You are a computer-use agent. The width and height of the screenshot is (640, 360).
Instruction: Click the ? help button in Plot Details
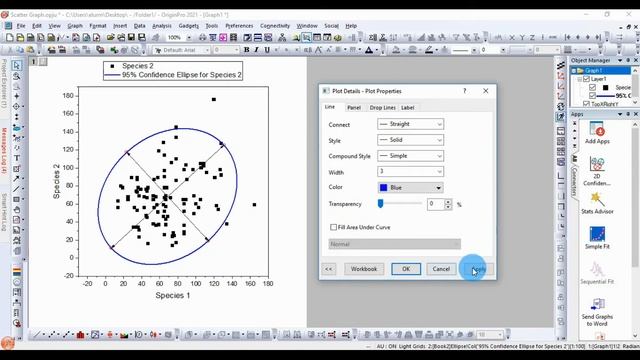(x=464, y=91)
